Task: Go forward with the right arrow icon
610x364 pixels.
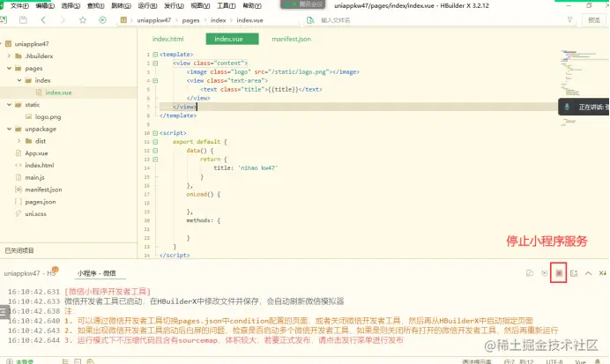Action: [63, 20]
